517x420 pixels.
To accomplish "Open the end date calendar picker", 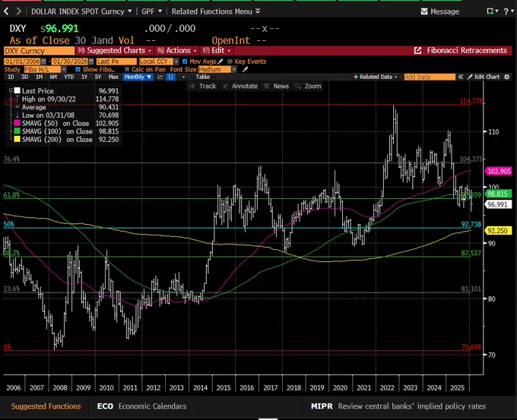I will [x=91, y=62].
